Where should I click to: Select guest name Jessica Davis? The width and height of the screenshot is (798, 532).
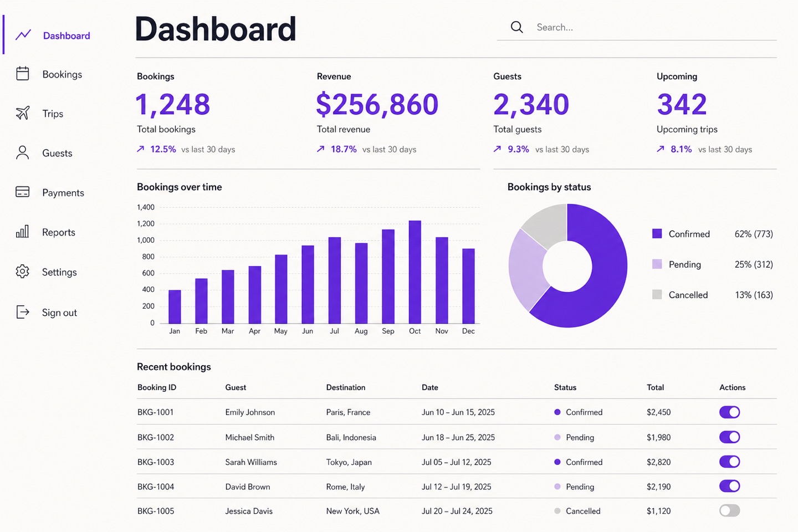click(249, 511)
